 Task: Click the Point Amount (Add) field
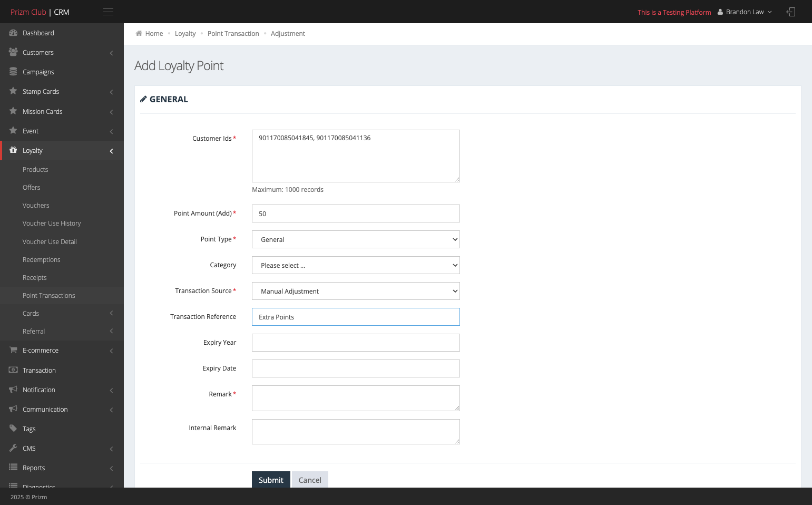coord(356,213)
